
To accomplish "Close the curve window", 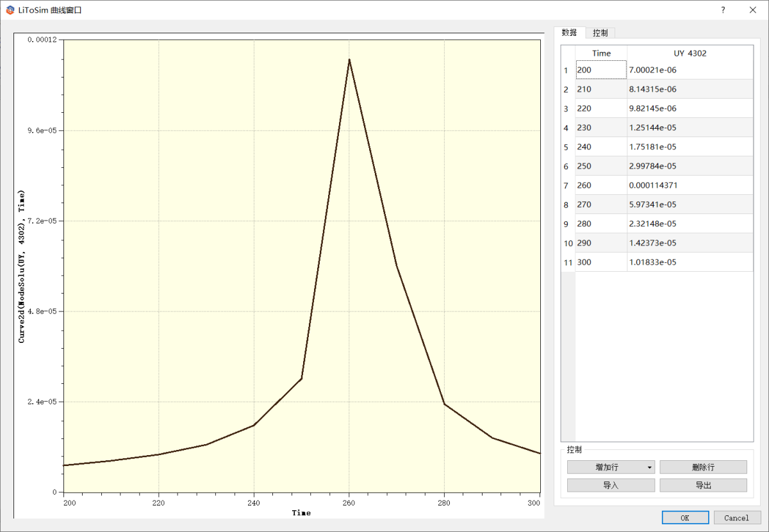I will (x=753, y=10).
